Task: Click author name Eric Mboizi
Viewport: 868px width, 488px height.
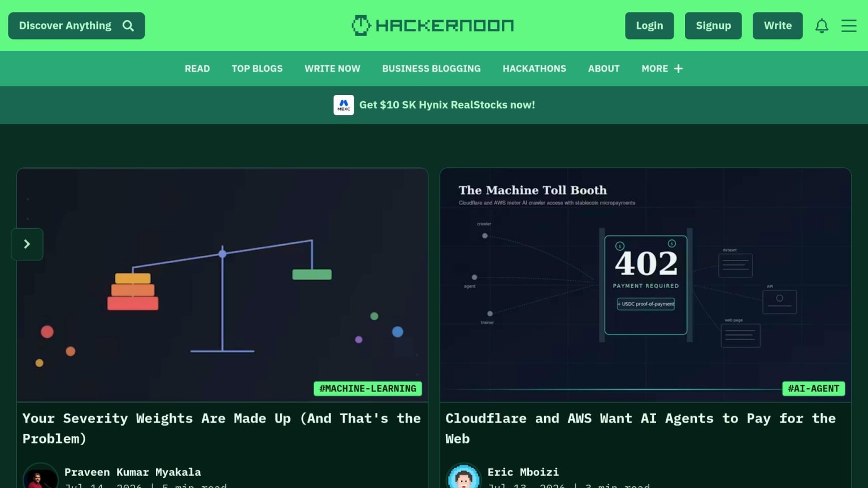Action: [523, 472]
